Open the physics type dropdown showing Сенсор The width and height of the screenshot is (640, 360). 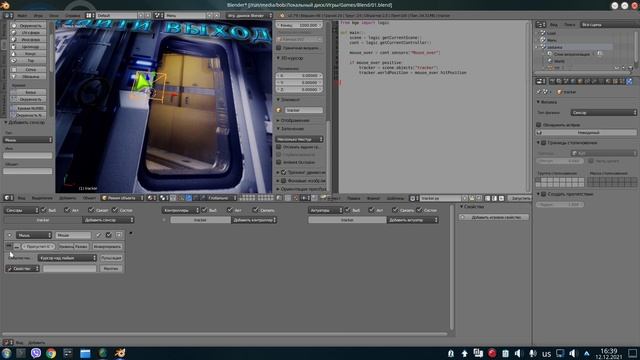(x=604, y=112)
